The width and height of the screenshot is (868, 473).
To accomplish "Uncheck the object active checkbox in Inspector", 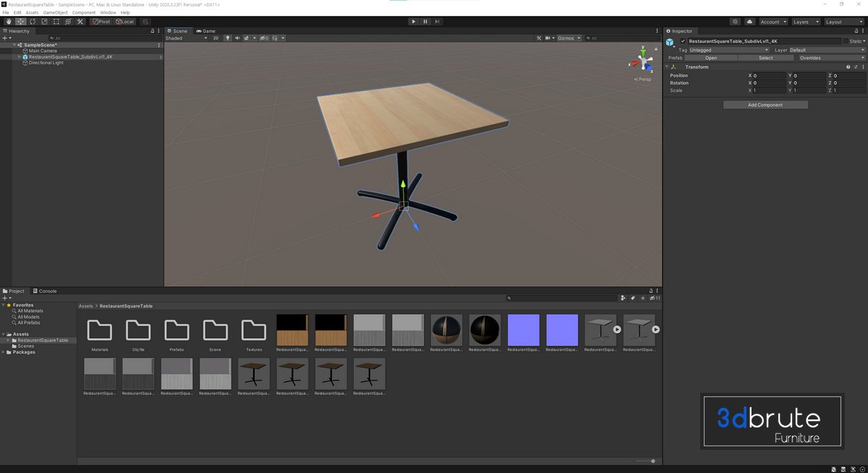I will tap(683, 41).
